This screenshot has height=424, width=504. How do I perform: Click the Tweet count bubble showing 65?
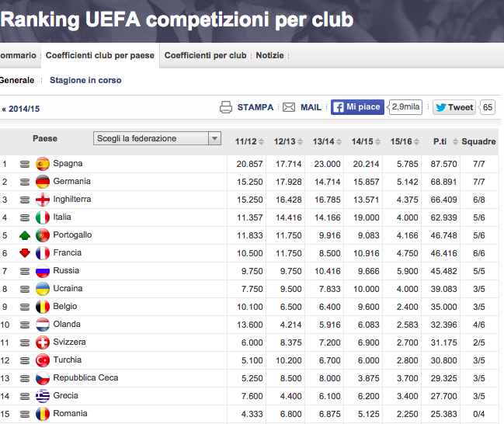[x=487, y=108]
